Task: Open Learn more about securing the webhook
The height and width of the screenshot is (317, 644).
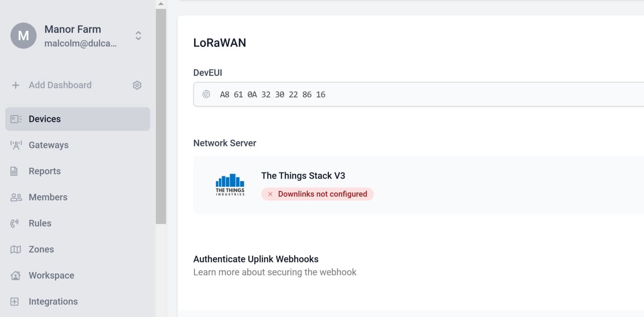Action: tap(274, 272)
